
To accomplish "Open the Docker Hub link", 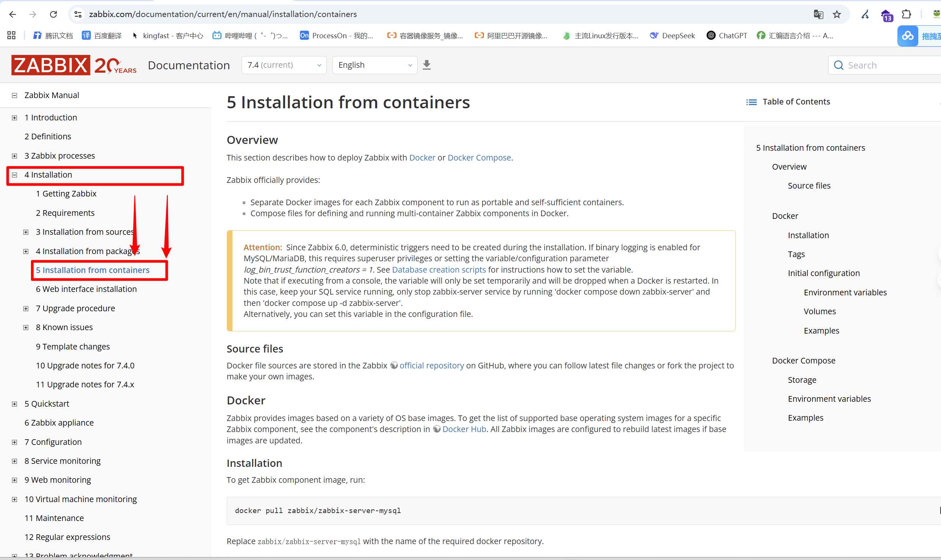I will [464, 429].
